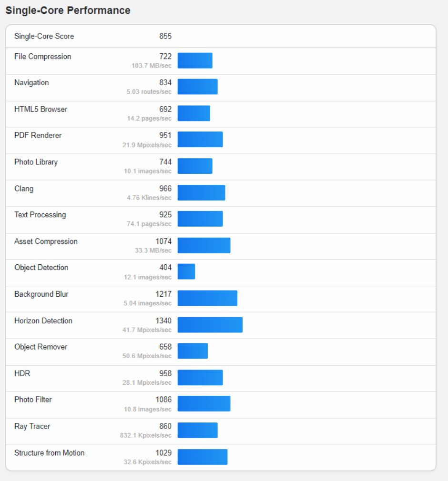
Task: Select the Background Blur label
Action: 41,294
